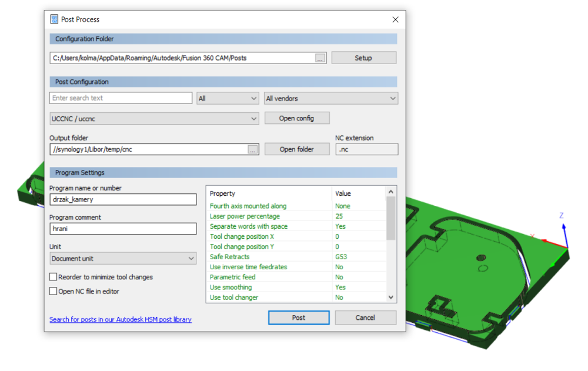Check Open NC file in editor
The height and width of the screenshot is (371, 588).
(54, 291)
